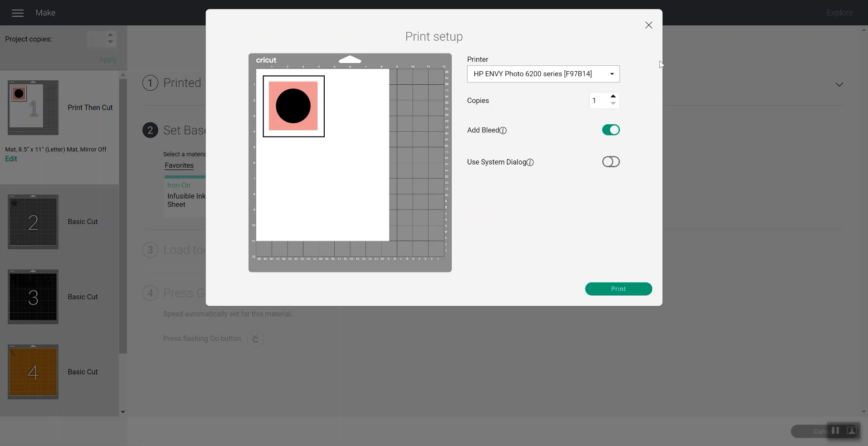Close the Print setup dialog
Viewport: 868px width, 446px height.
click(x=649, y=25)
